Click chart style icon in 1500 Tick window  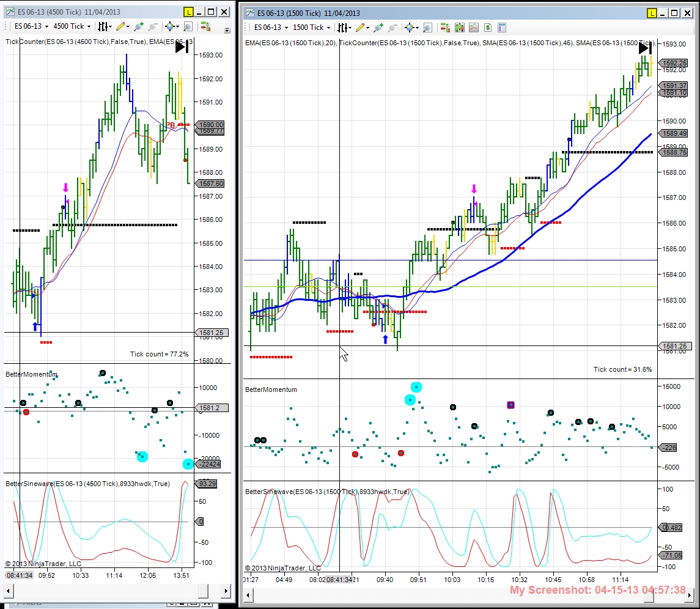342,28
